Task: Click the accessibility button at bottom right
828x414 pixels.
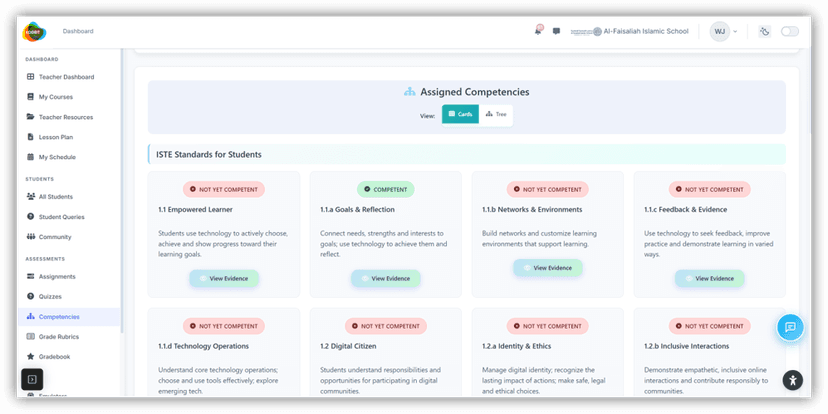Action: click(x=792, y=380)
